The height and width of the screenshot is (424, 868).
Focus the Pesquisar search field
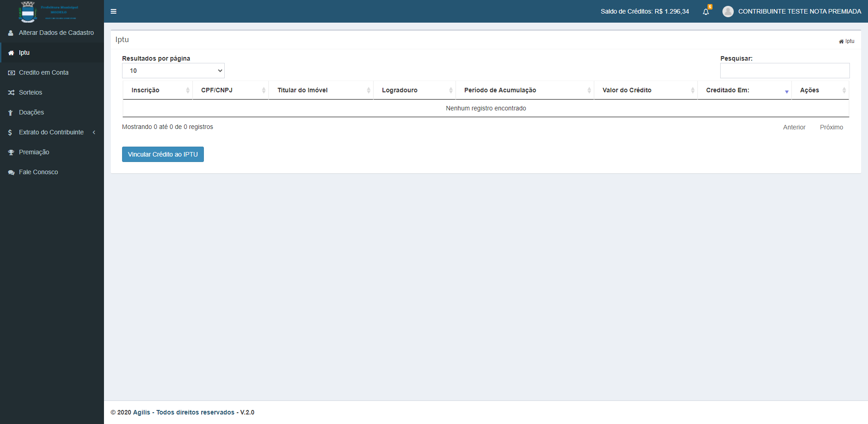(x=784, y=71)
